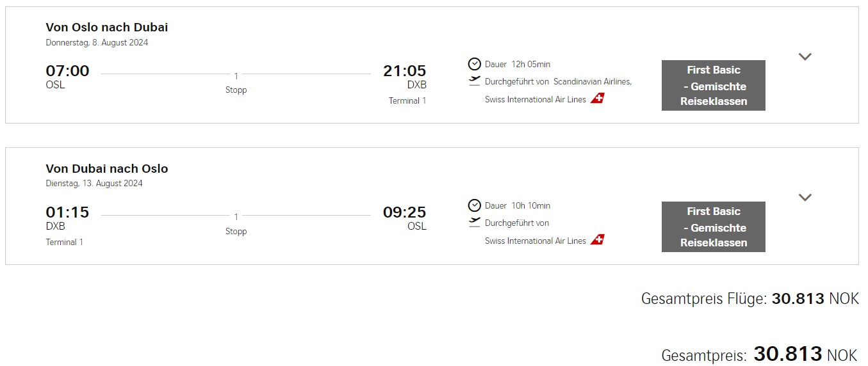Image resolution: width=868 pixels, height=366 pixels.
Task: Click the "Von Dubai nach Oslo" heading
Action: (x=107, y=169)
